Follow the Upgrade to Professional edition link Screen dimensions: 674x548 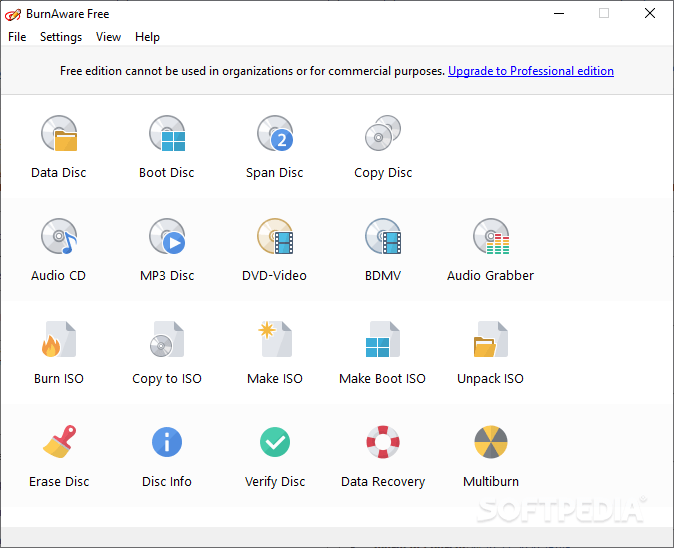pos(531,71)
